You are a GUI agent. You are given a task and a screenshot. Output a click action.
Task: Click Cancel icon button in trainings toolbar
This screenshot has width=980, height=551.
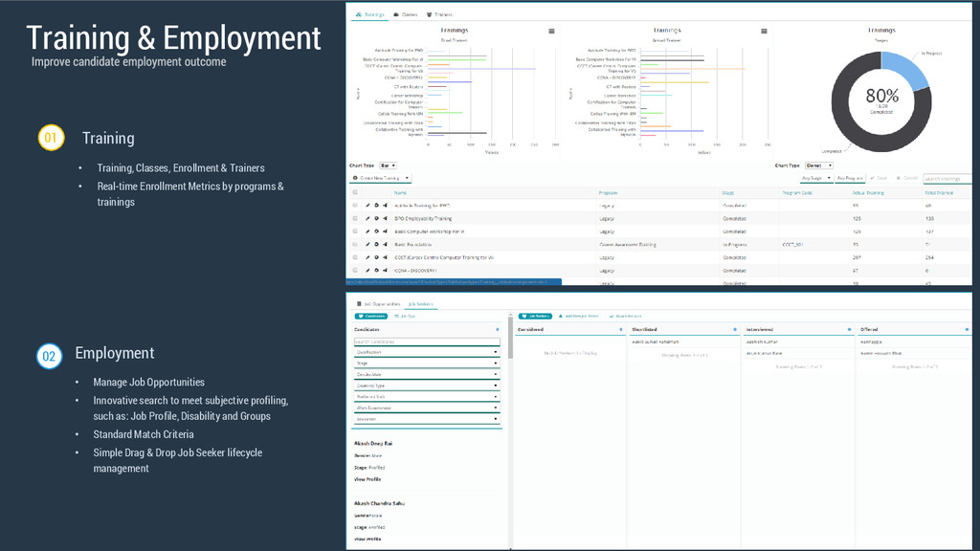click(x=907, y=178)
